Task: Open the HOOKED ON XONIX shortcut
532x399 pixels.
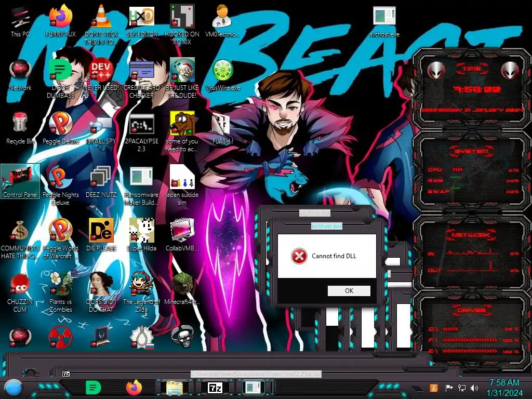Action: (182, 25)
